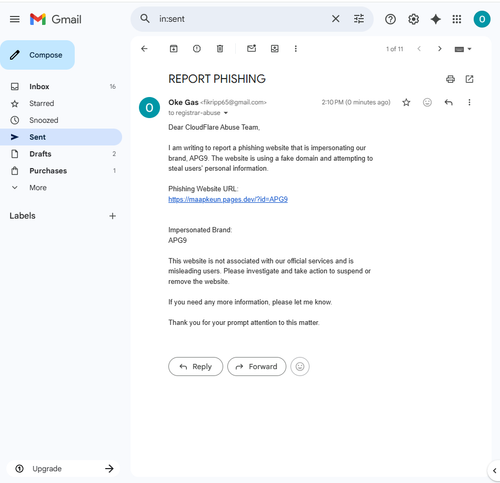Clear the in:sent search query
This screenshot has height=483, width=500.
(x=336, y=19)
